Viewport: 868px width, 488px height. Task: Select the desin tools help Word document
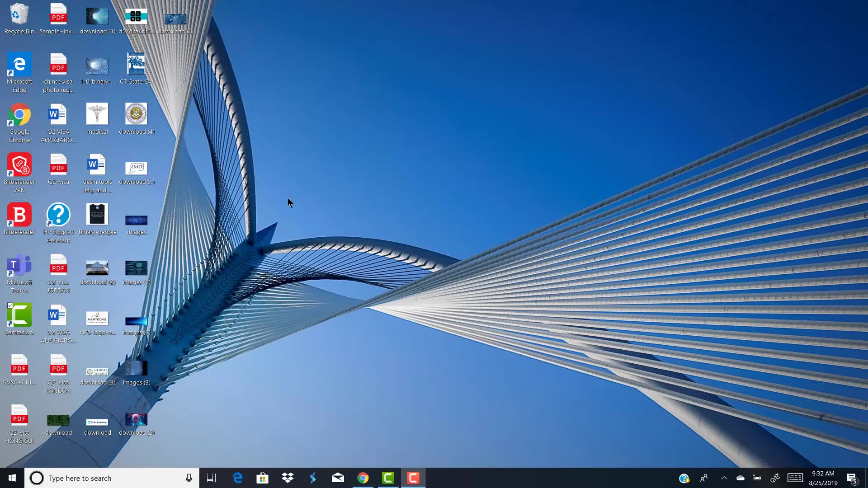pos(97,173)
